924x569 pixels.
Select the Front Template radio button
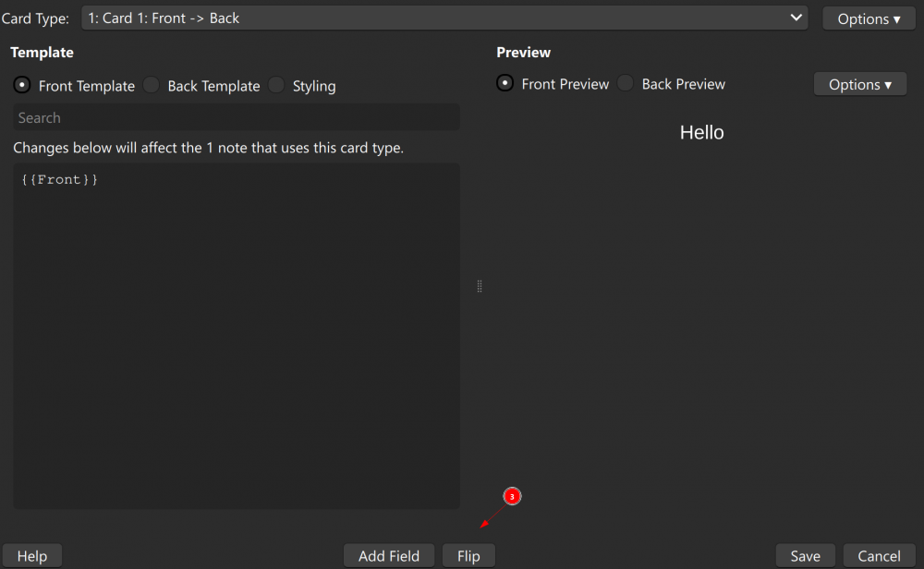point(21,85)
